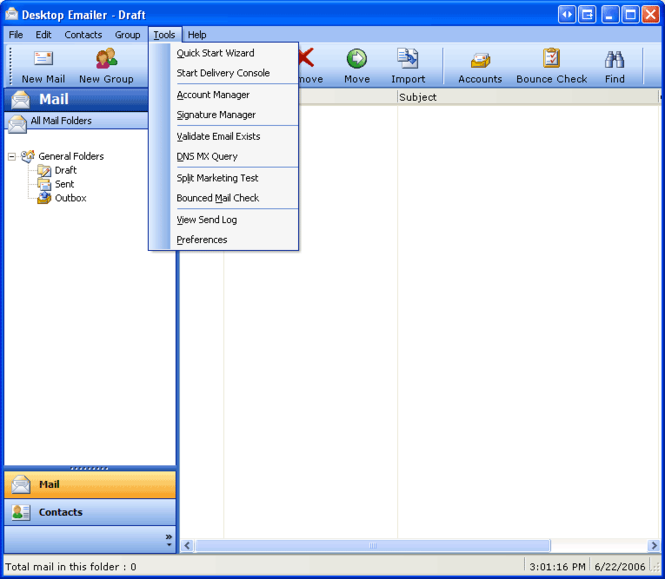Screen dimensions: 665x579
Task: Click the scroll right arrow
Action: coord(654,545)
